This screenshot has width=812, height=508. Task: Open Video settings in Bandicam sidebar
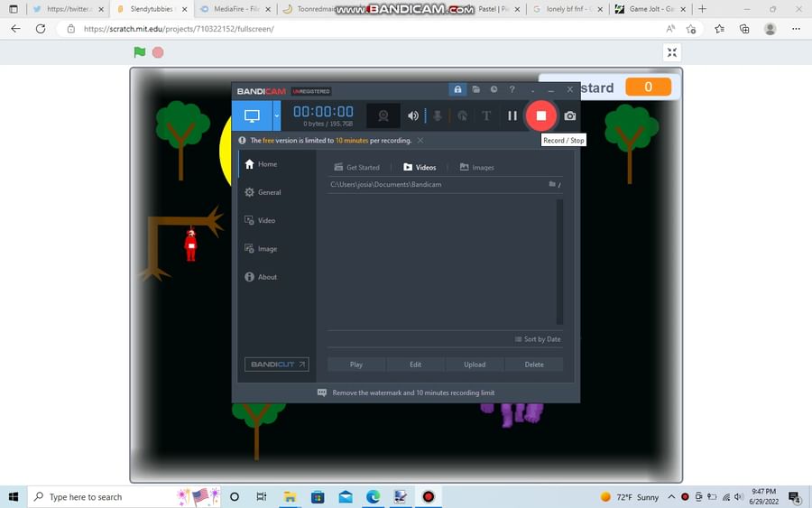(x=260, y=220)
